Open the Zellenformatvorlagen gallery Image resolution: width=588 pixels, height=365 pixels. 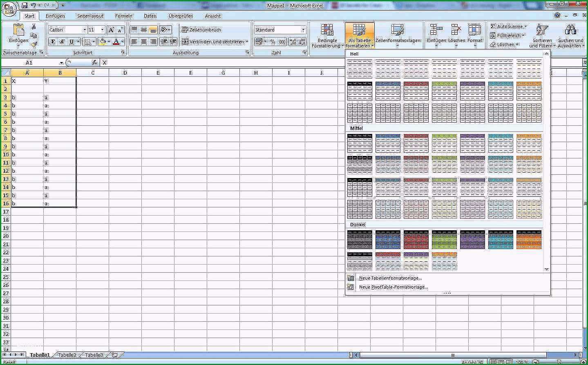click(x=398, y=35)
